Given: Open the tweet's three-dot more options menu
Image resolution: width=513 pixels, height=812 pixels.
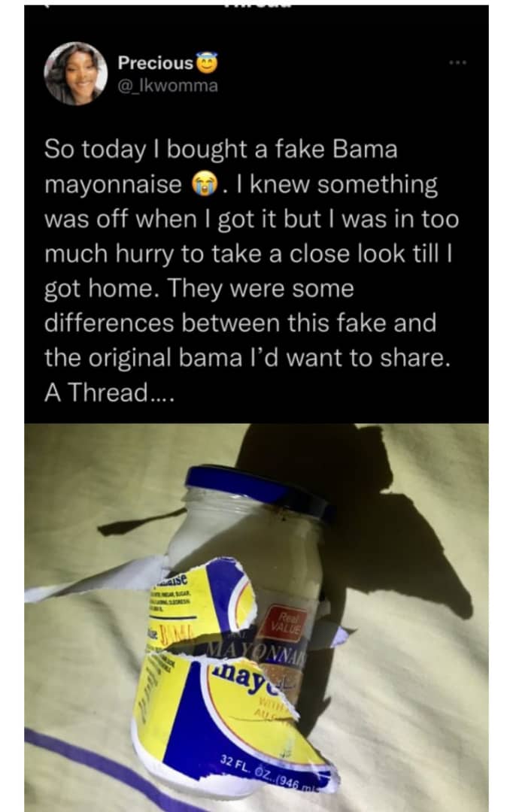Looking at the screenshot, I should pos(458,62).
